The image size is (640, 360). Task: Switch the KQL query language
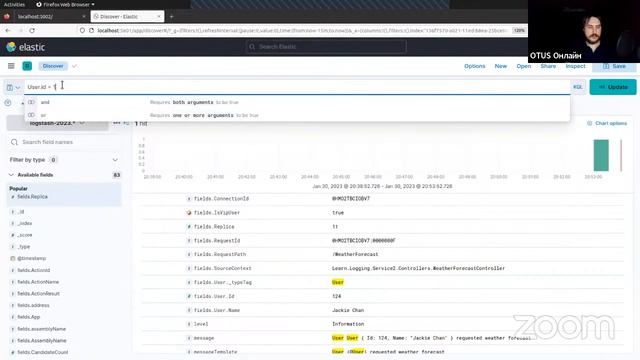tap(578, 87)
